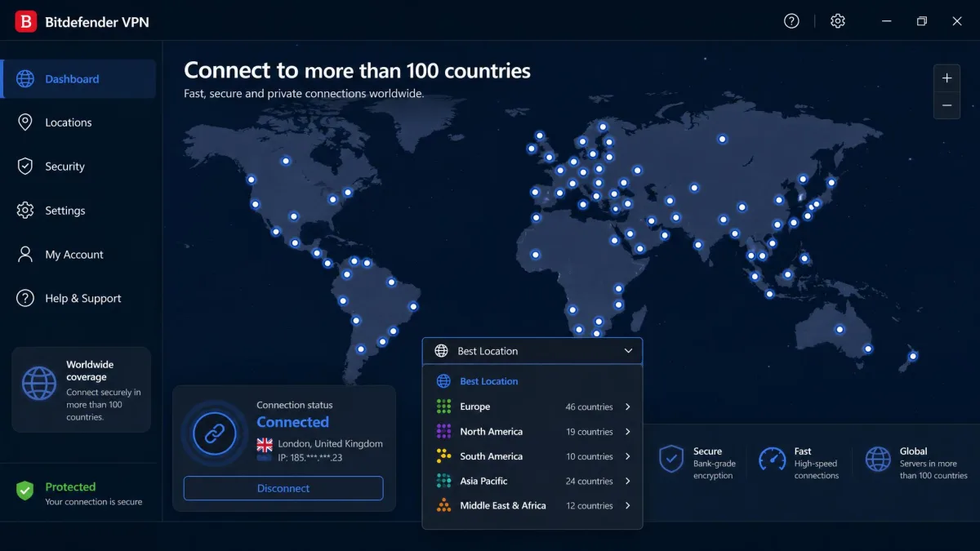The width and height of the screenshot is (980, 551).
Task: Open the help question mark icon in title bar
Action: coord(791,21)
